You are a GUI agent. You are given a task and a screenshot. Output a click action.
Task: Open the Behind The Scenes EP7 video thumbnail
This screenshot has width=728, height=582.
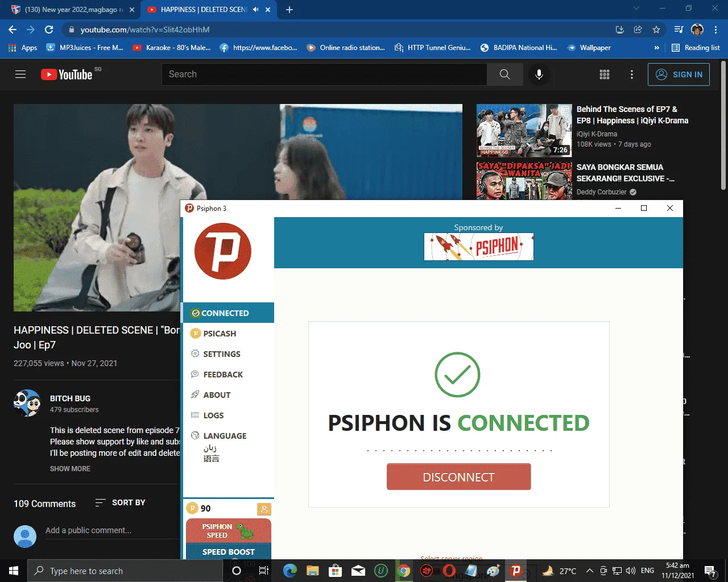point(524,130)
